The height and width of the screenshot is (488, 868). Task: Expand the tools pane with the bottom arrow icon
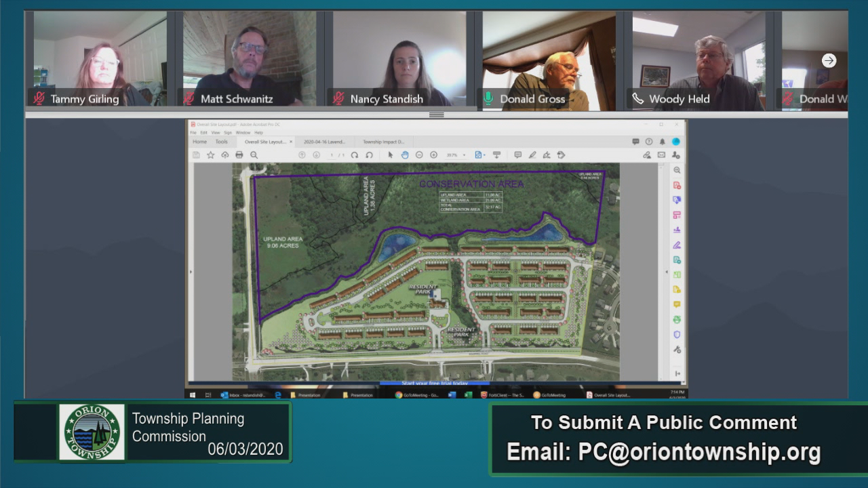tap(677, 373)
